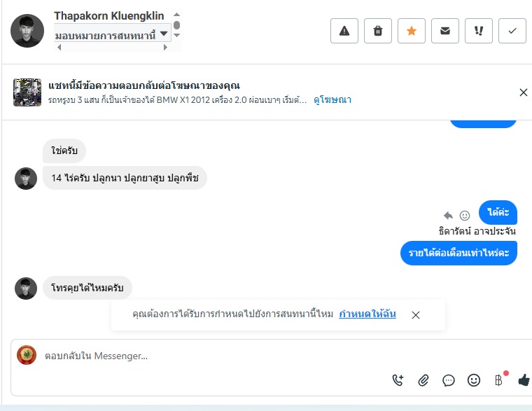Image resolution: width=532 pixels, height=411 pixels.
Task: Open saved replies speech bubble icon
Action: (449, 380)
